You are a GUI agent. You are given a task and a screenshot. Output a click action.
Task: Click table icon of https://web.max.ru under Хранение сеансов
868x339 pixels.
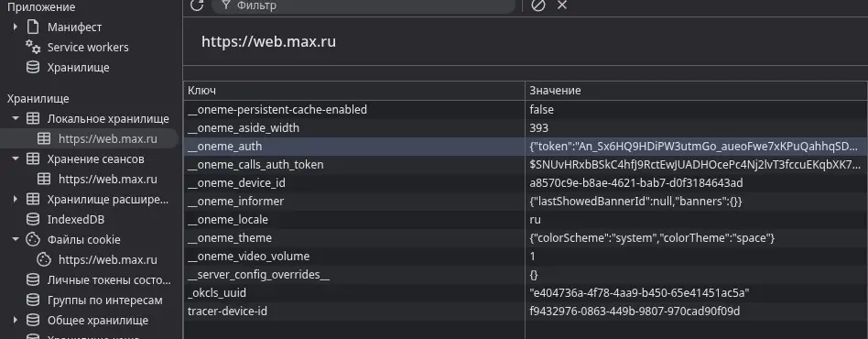point(44,179)
